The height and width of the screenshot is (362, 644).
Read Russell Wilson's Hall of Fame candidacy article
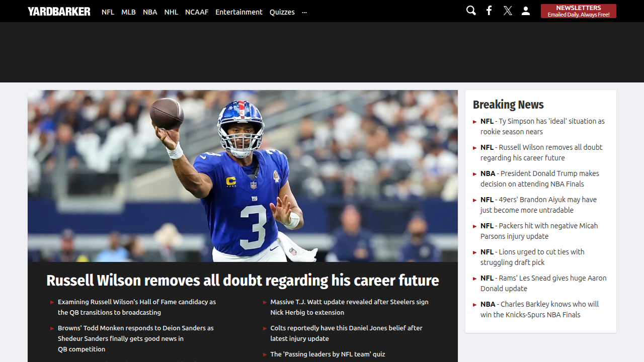[x=137, y=307]
